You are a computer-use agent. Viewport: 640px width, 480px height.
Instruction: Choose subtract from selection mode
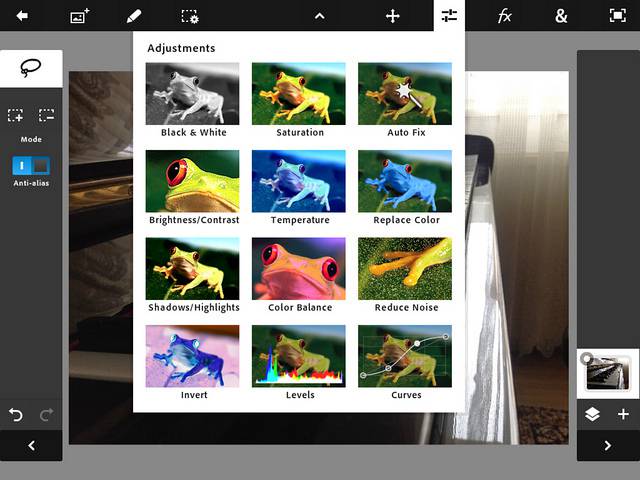point(47,115)
